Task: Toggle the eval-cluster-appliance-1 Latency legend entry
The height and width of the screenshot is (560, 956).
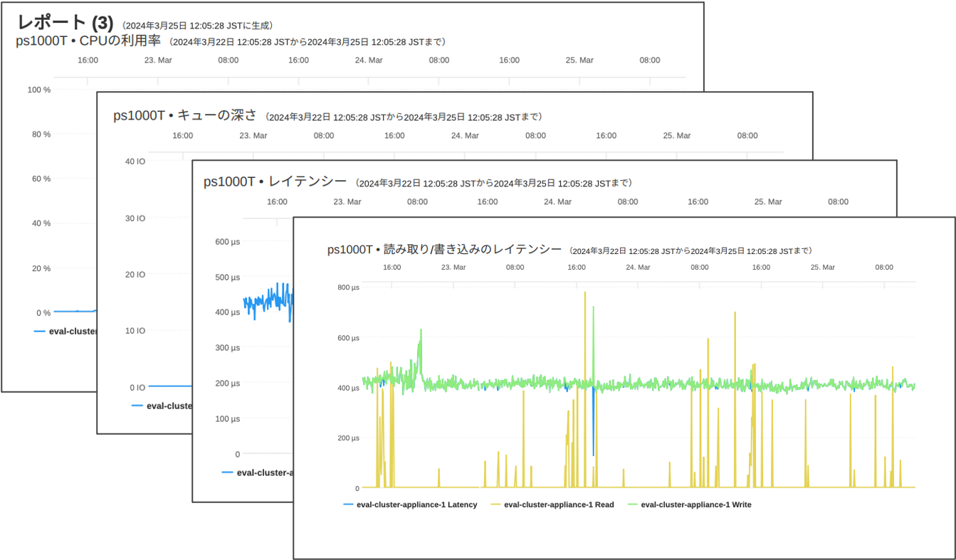Action: [416, 504]
